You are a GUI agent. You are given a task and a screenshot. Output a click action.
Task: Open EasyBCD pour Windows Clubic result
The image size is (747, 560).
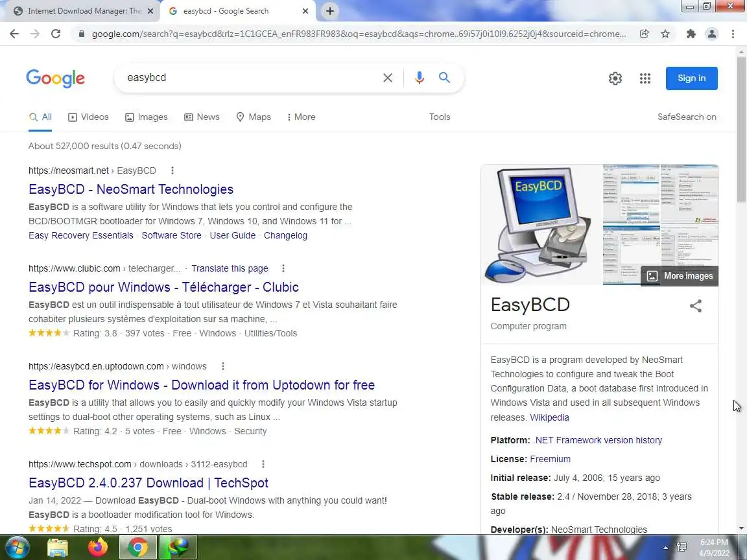pos(164,287)
